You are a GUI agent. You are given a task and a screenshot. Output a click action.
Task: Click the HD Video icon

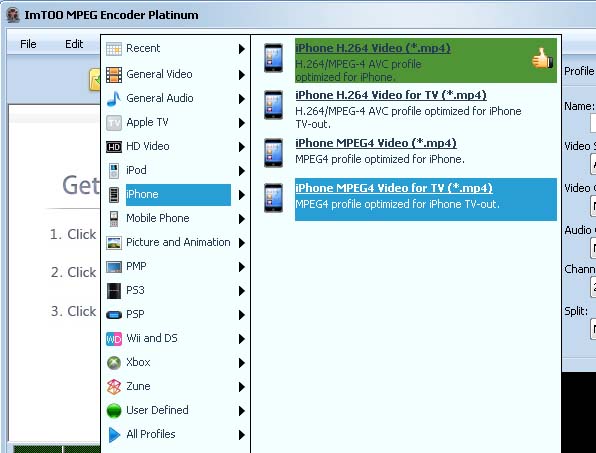[114, 147]
